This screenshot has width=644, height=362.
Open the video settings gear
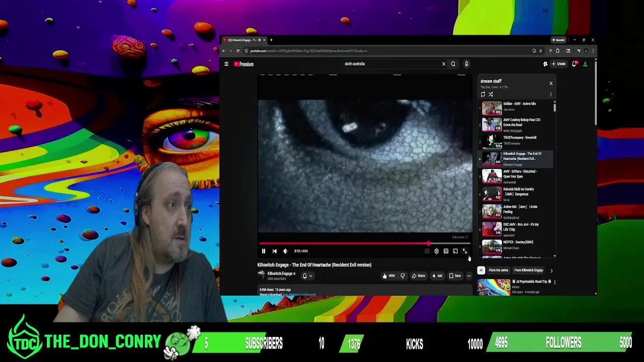[x=436, y=251]
